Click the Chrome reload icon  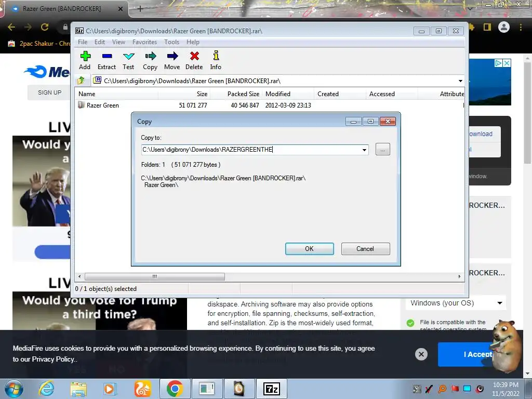[45, 27]
